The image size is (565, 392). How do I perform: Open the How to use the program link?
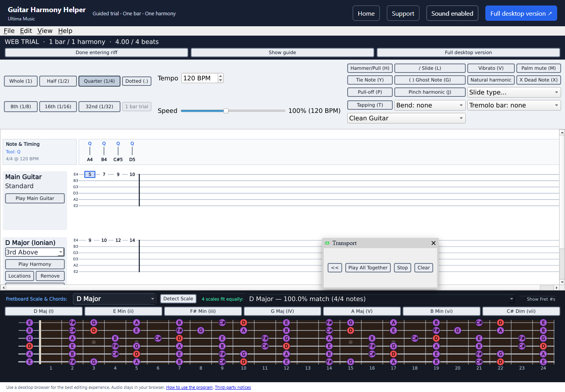(x=189, y=387)
